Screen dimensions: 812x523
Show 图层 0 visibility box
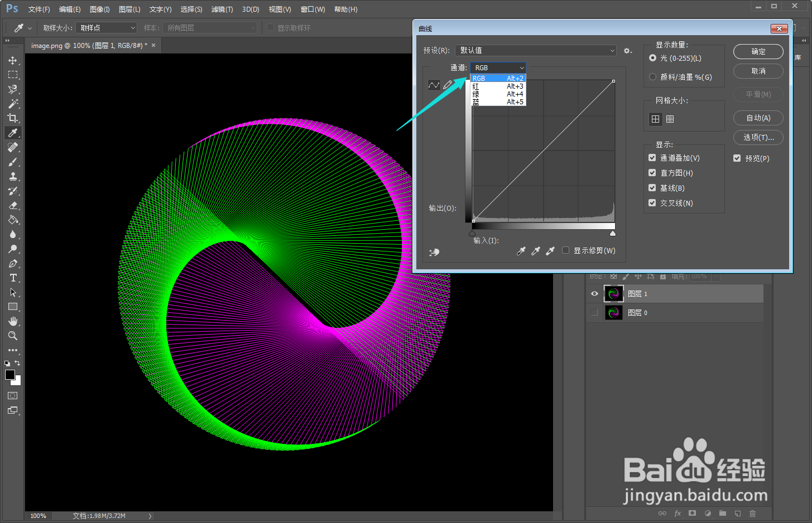click(x=594, y=313)
